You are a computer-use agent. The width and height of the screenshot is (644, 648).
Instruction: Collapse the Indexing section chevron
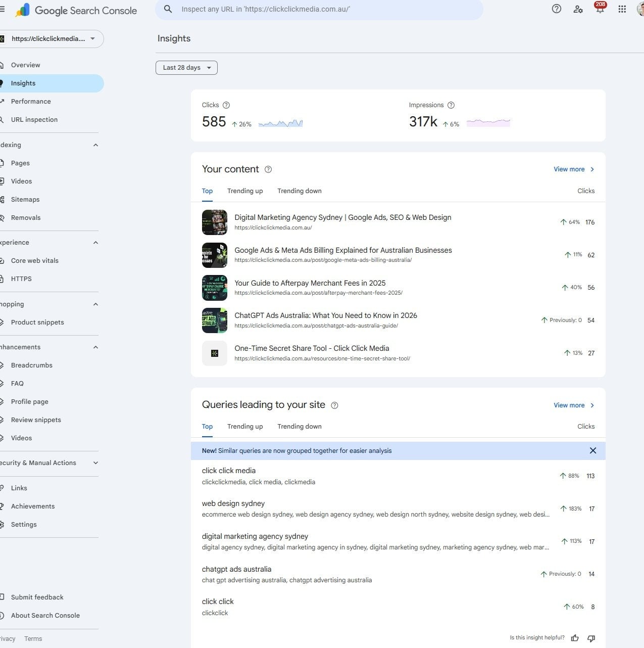95,145
